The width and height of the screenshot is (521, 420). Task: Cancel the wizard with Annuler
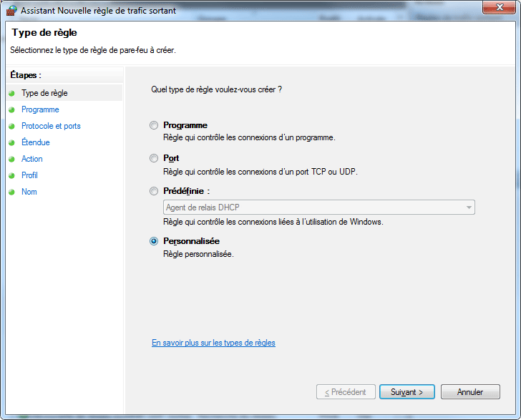470,392
